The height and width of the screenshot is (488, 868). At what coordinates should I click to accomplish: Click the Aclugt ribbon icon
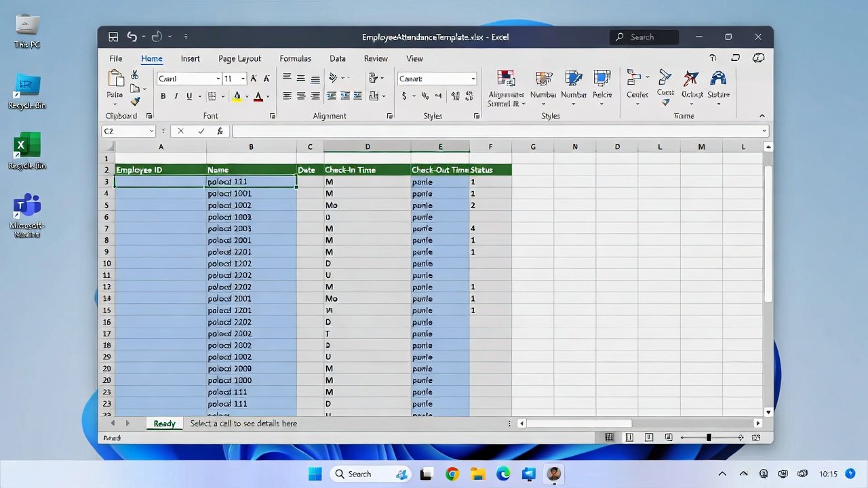pos(691,79)
